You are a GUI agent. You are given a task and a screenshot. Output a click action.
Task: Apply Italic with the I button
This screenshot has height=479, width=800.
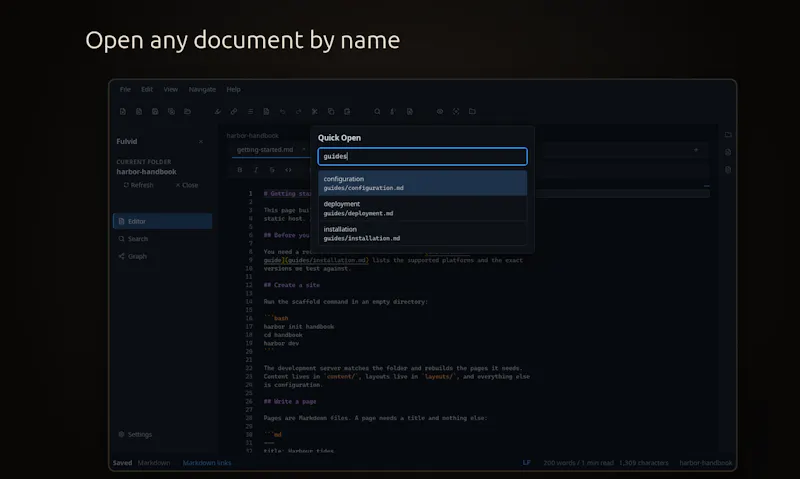click(256, 170)
